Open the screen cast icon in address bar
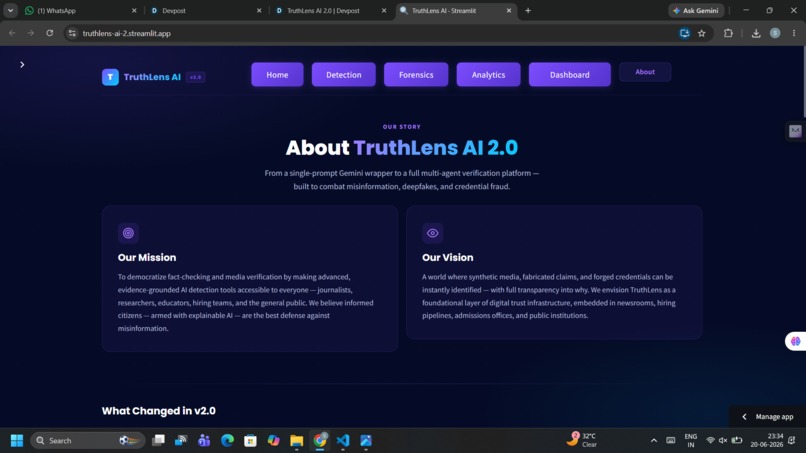The width and height of the screenshot is (806, 453). 684,33
